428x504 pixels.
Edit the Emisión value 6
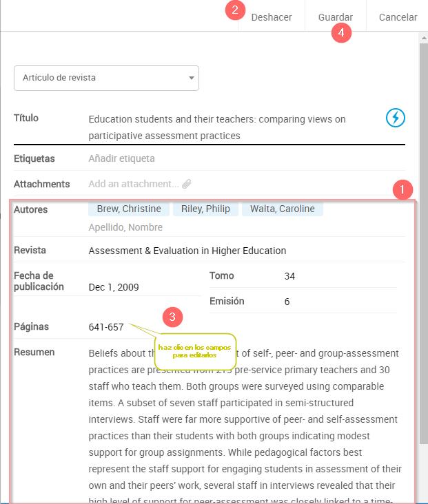click(287, 302)
